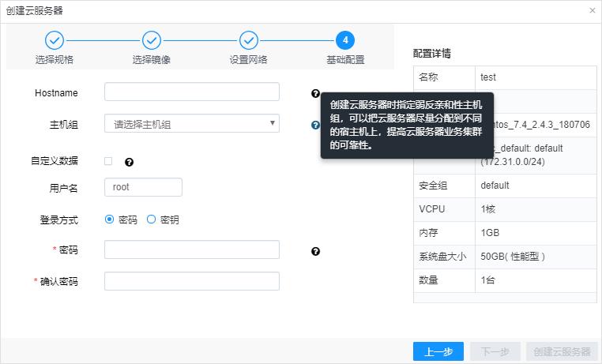The height and width of the screenshot is (364, 602).
Task: Click the 确认密码 input field
Action: tap(191, 281)
